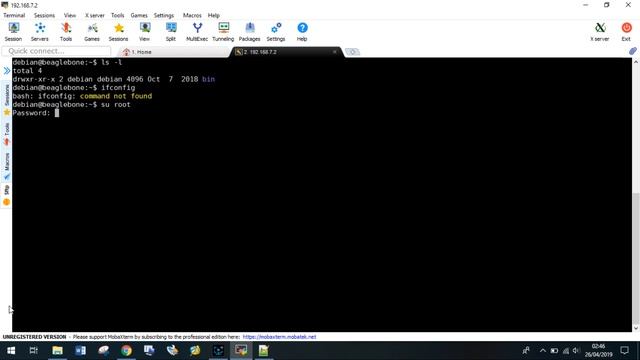Close the 192.168.7.2 session tab
Screen dimensions: 640x360
point(335,52)
